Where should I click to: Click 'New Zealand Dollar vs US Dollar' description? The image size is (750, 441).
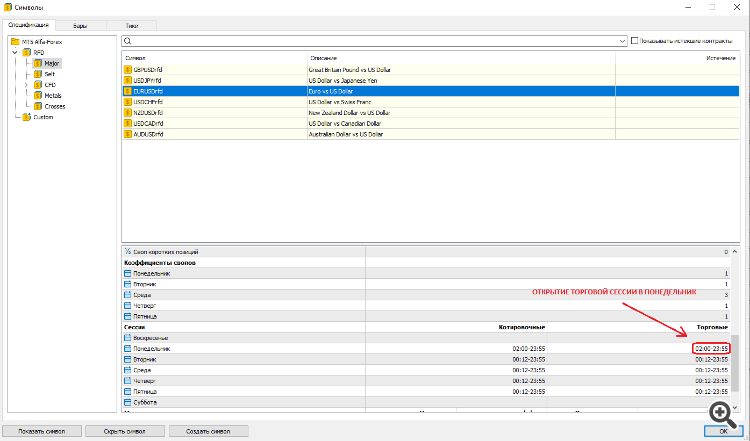click(x=349, y=113)
